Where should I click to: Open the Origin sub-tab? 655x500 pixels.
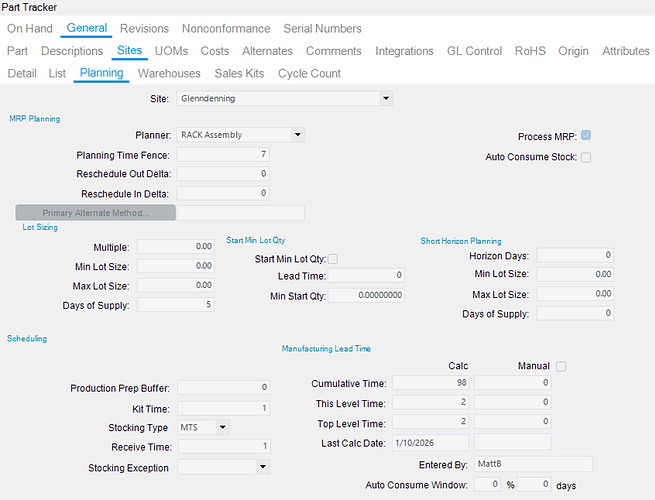574,51
